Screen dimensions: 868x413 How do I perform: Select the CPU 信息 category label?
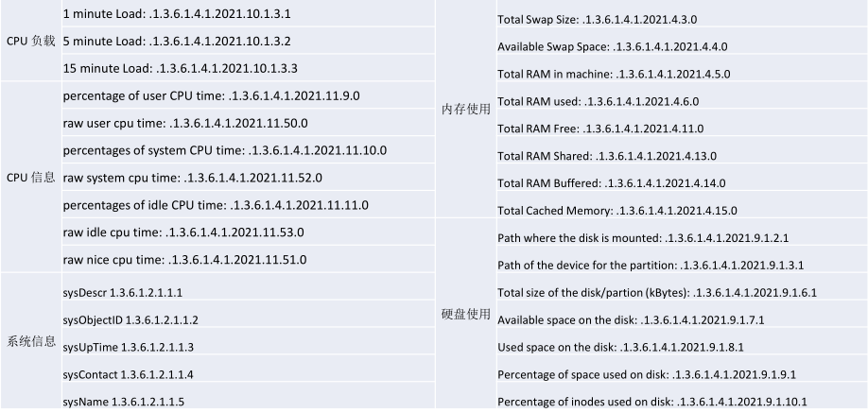29,178
